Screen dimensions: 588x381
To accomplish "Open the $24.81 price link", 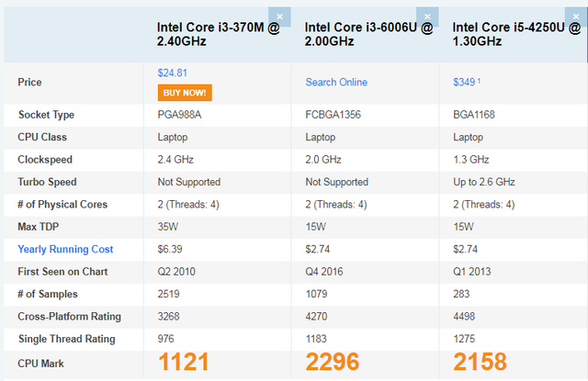I will click(172, 73).
